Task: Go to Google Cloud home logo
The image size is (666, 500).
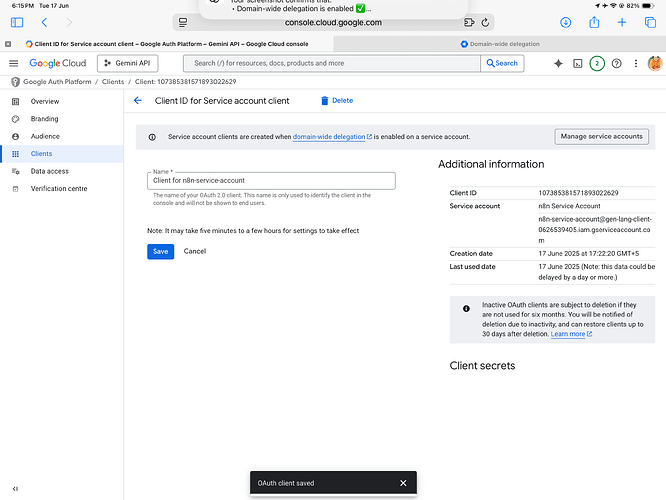Action: pos(58,63)
